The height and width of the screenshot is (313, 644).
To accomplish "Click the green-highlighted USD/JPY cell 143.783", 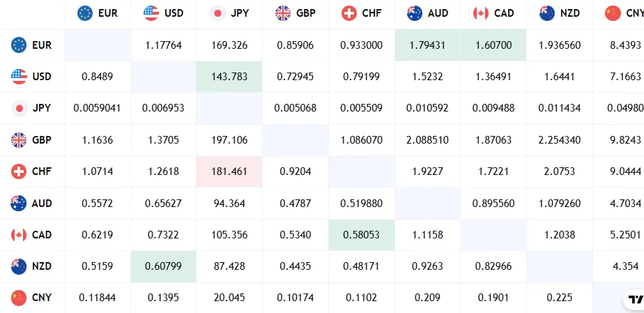I will 229,77.
